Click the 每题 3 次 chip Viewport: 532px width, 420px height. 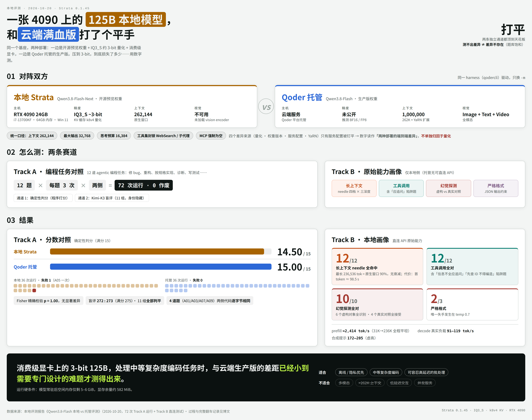(x=62, y=185)
